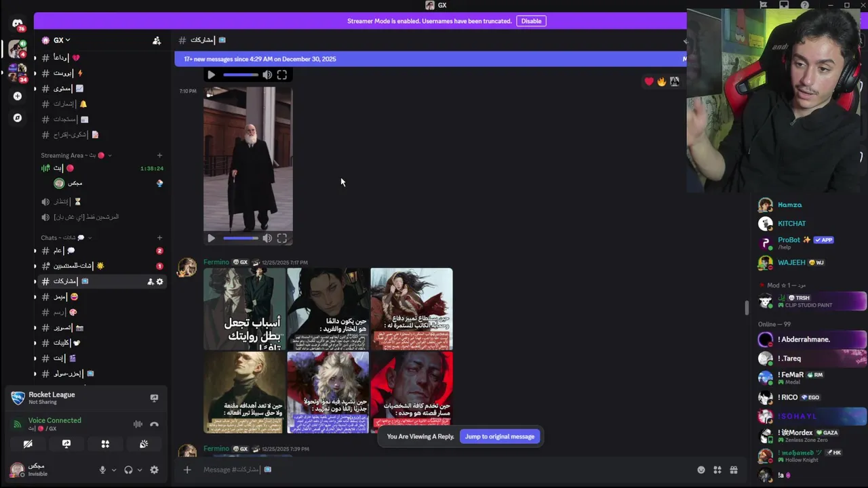The image size is (868, 488).
Task: Open member Hamza in member list
Action: tap(790, 205)
